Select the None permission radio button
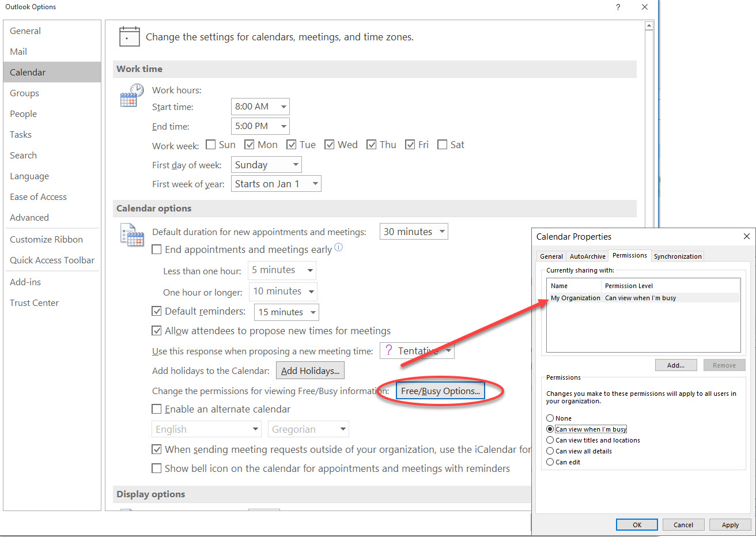 tap(550, 418)
